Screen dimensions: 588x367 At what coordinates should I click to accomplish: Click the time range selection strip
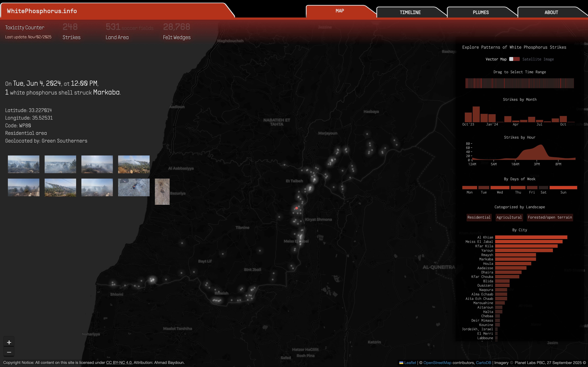coord(519,83)
